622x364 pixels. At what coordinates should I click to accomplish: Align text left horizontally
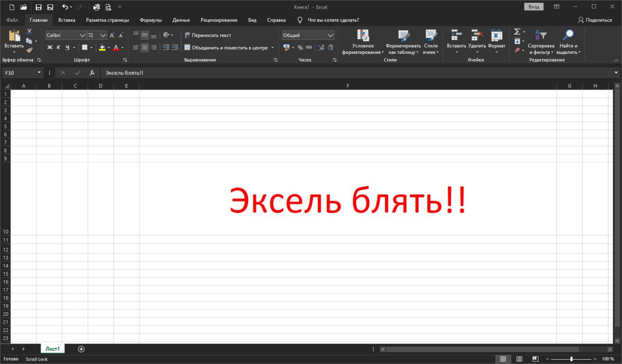[136, 48]
